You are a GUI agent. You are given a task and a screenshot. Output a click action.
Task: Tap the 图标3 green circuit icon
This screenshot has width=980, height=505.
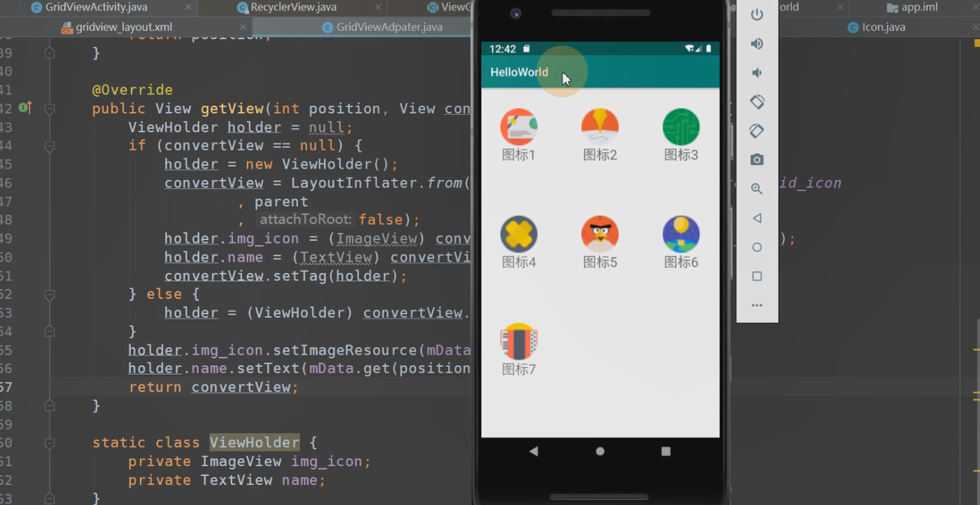click(681, 127)
